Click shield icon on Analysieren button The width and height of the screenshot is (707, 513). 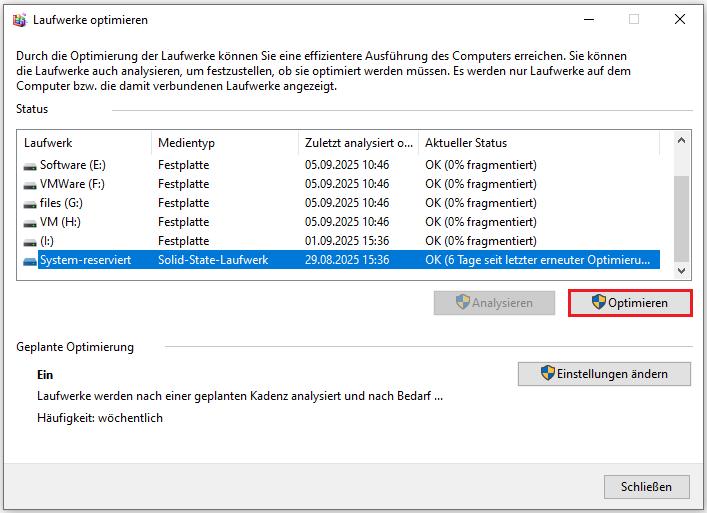point(463,302)
